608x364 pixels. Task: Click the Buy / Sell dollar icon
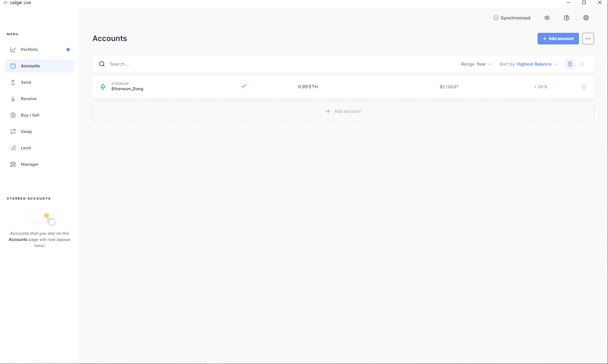[13, 115]
